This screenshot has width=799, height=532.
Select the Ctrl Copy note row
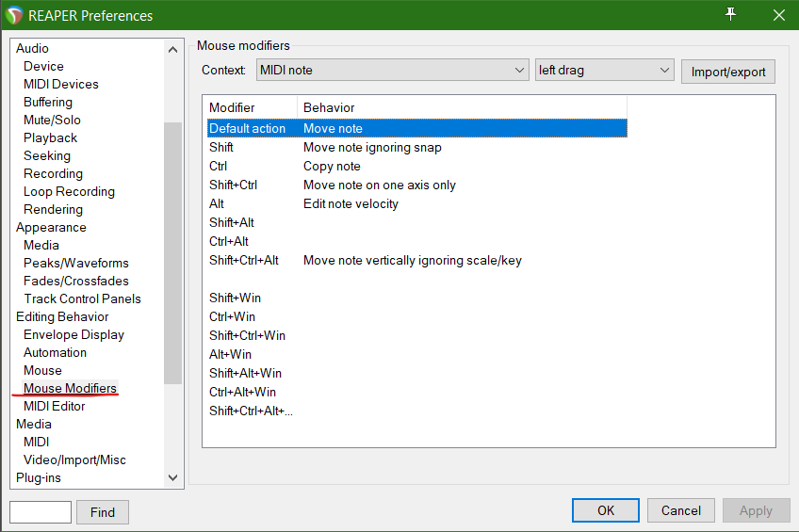point(416,166)
